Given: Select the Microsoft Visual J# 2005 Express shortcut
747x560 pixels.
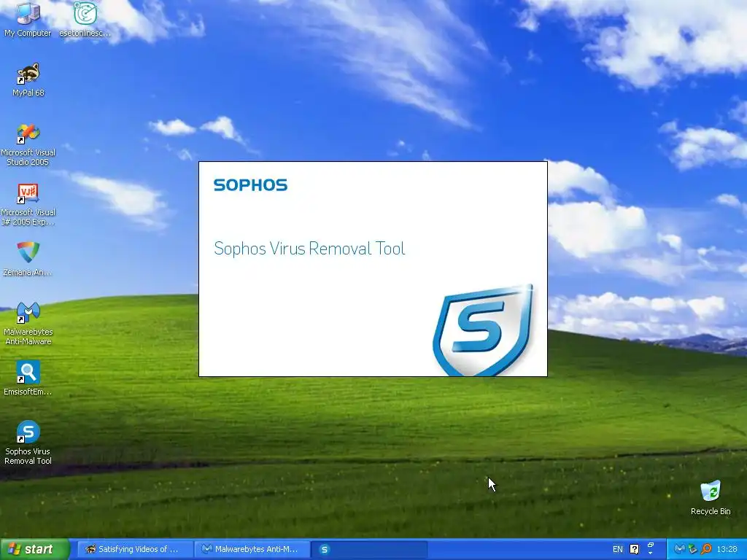Looking at the screenshot, I should [x=28, y=204].
